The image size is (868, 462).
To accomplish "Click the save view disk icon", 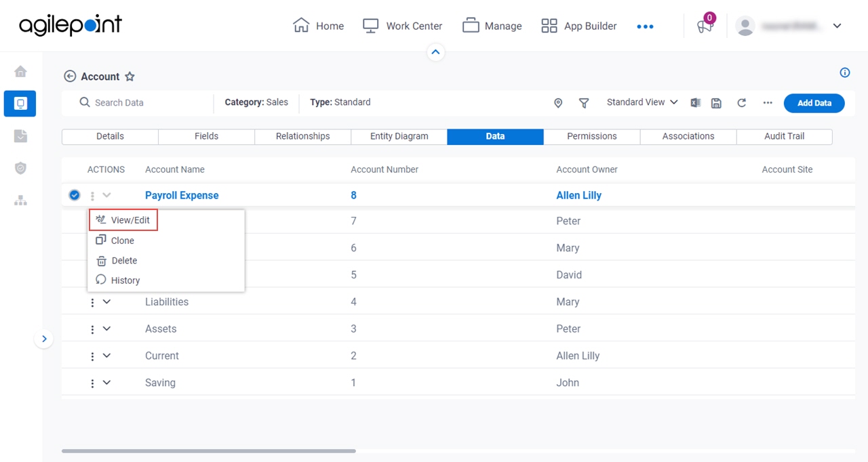I will pyautogui.click(x=716, y=103).
